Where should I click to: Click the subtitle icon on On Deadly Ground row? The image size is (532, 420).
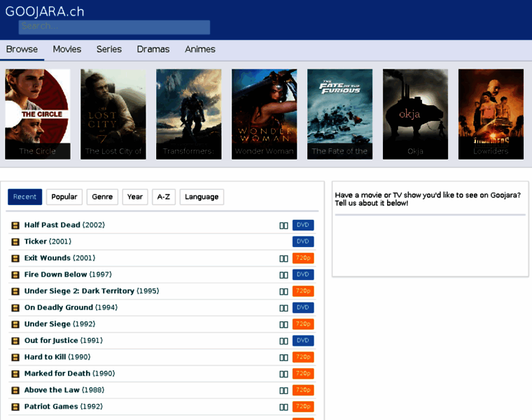click(x=283, y=308)
